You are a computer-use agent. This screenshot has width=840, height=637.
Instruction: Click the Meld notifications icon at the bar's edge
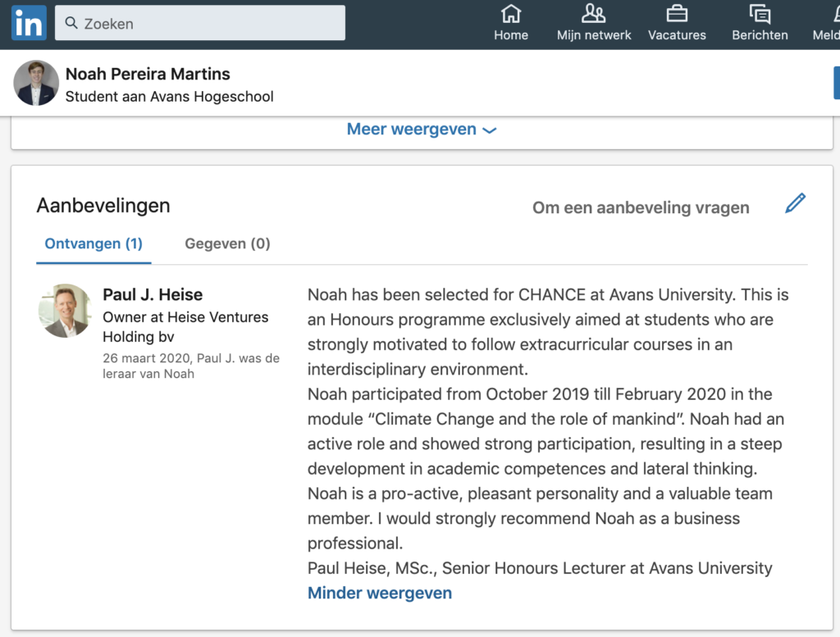click(828, 23)
